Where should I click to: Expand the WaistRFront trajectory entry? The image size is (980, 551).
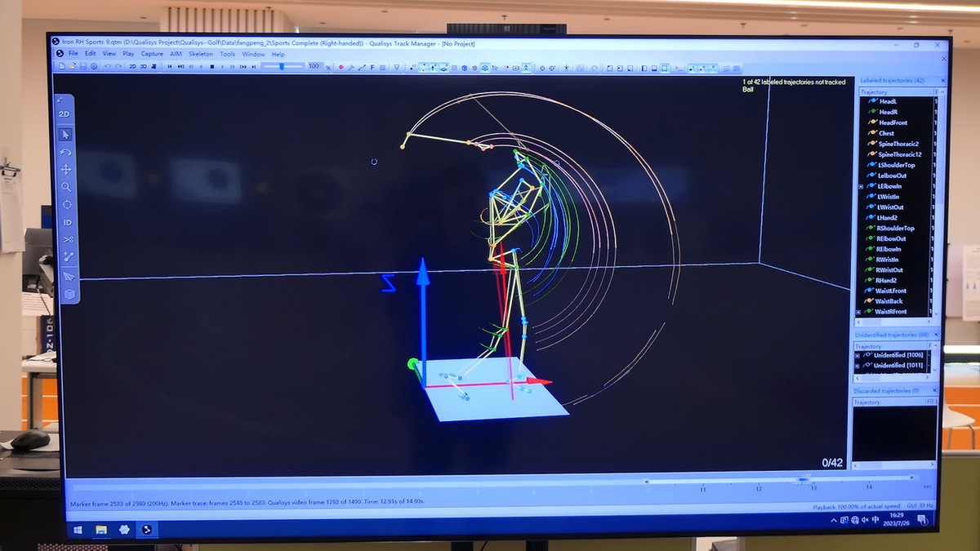pyautogui.click(x=858, y=312)
